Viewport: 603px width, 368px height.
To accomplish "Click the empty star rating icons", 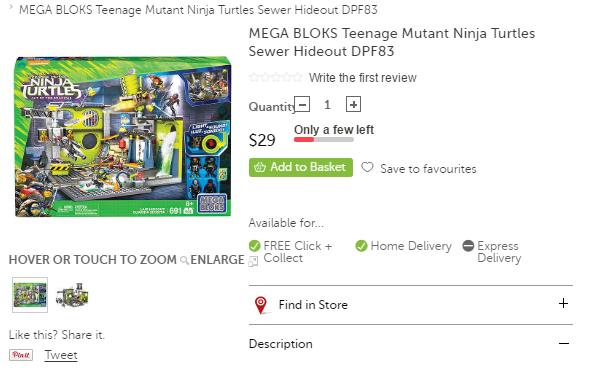I will coord(276,77).
